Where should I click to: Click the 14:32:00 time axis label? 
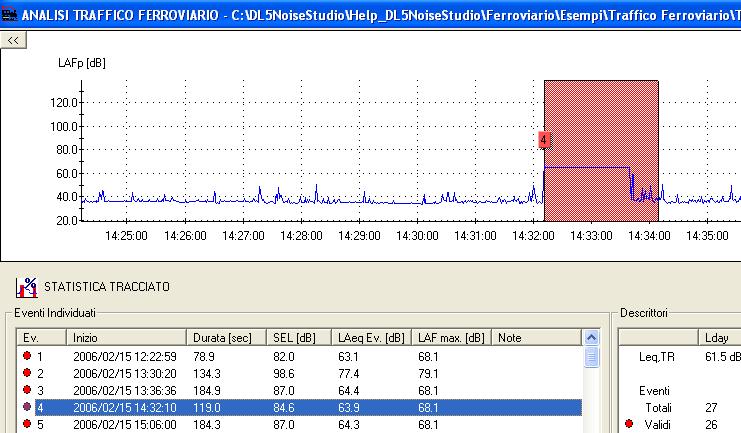click(x=533, y=235)
